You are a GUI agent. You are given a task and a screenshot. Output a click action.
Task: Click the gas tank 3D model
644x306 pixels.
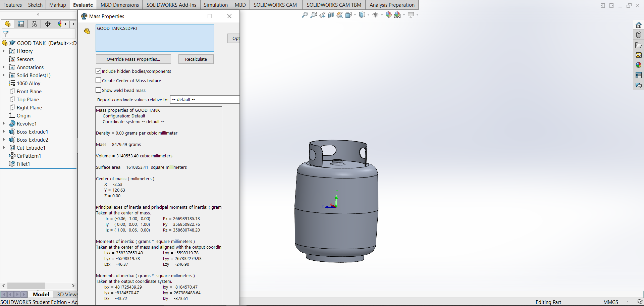point(336,201)
